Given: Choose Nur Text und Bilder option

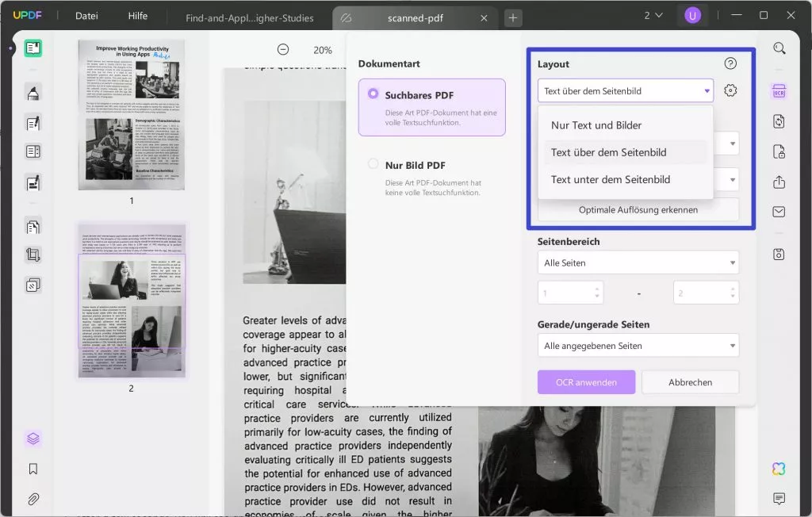Looking at the screenshot, I should 596,125.
